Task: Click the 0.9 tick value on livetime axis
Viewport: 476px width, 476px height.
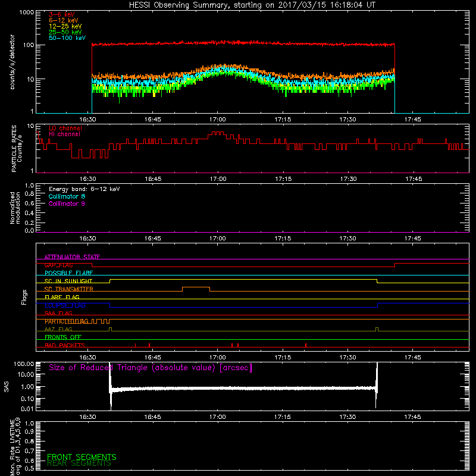Action: [x=29, y=432]
